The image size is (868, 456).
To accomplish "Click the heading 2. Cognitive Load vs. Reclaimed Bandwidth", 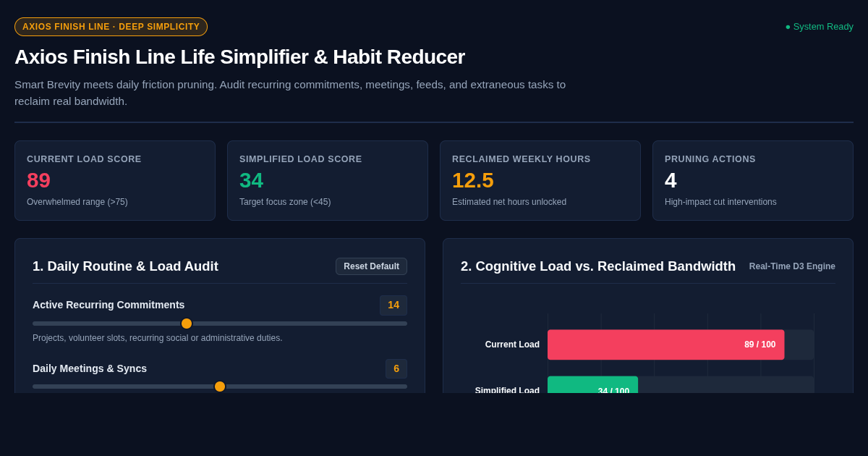I will pyautogui.click(x=598, y=266).
